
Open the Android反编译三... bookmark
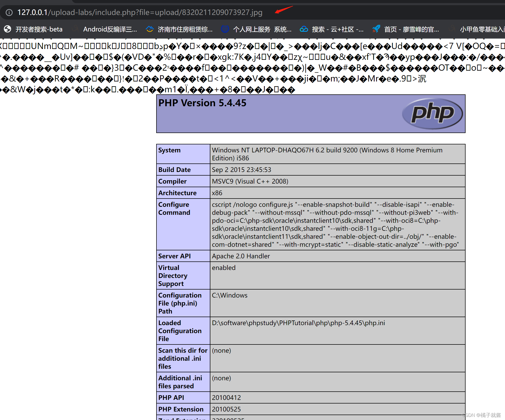pyautogui.click(x=110, y=29)
